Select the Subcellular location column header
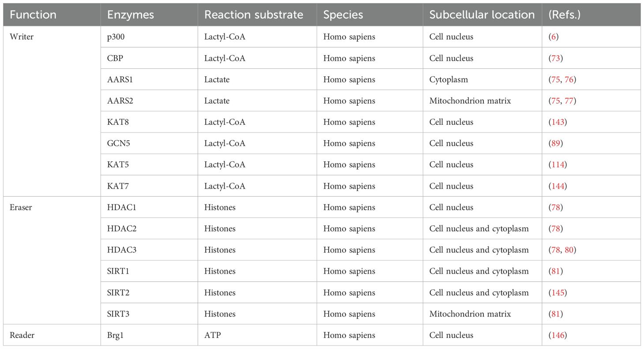This screenshot has width=644, height=349. coord(482,15)
